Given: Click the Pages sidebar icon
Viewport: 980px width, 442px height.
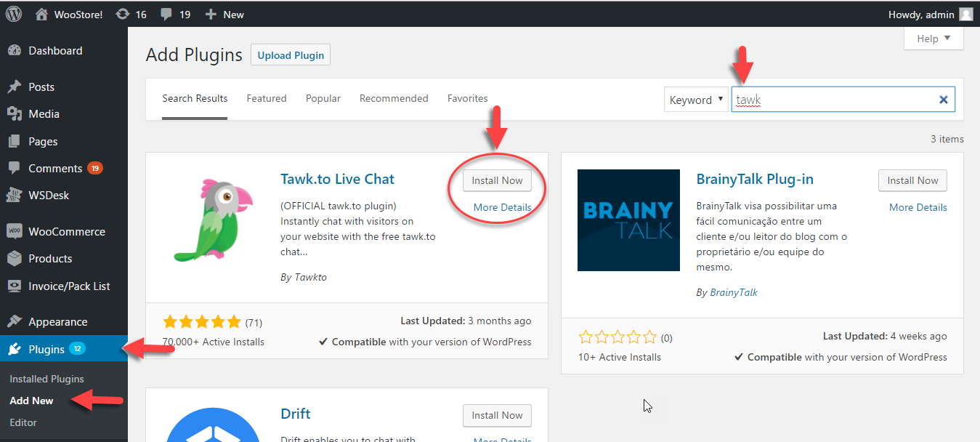Looking at the screenshot, I should click(x=14, y=141).
